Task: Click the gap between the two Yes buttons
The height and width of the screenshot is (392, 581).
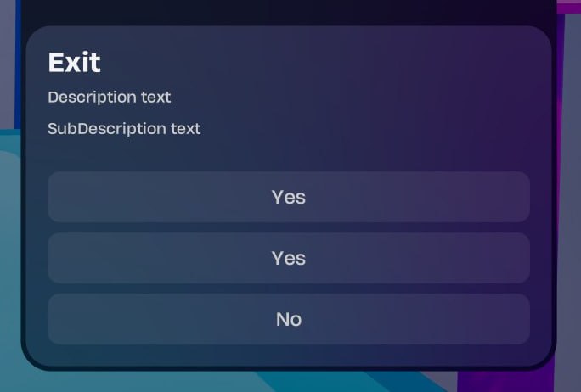Action: (289, 227)
